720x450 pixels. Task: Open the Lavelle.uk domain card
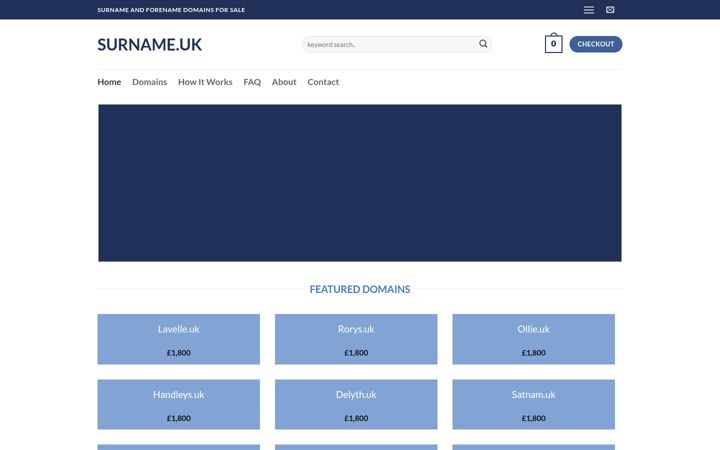(x=179, y=339)
